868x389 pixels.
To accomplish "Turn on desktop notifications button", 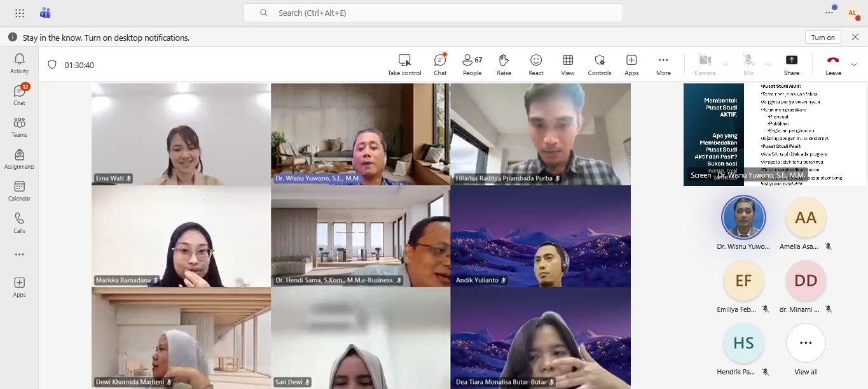I will [x=823, y=38].
